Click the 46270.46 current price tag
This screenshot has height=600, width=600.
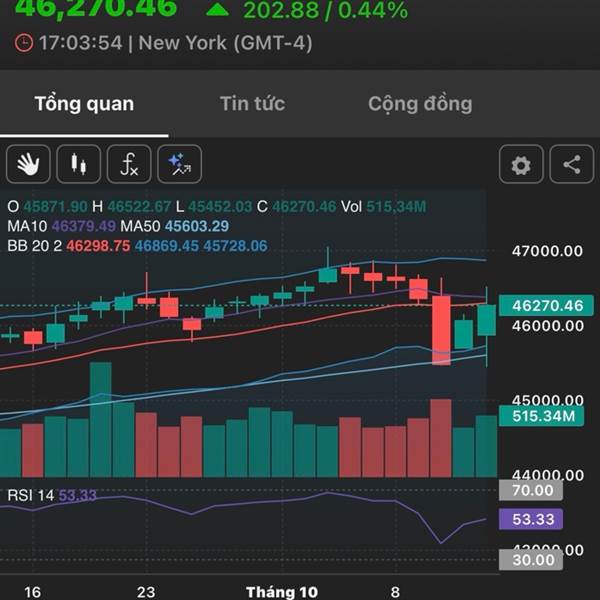(x=546, y=305)
